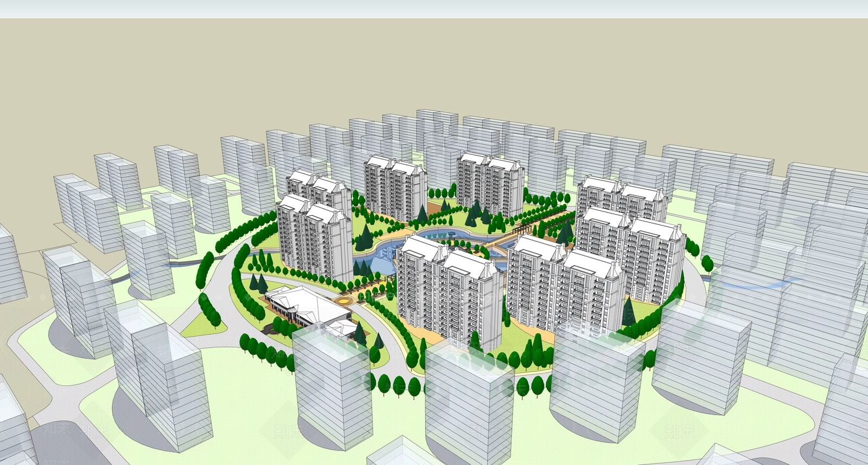868x465 pixels.
Task: Click the pavilion standing in the central pond
Action: pyautogui.click(x=452, y=235)
